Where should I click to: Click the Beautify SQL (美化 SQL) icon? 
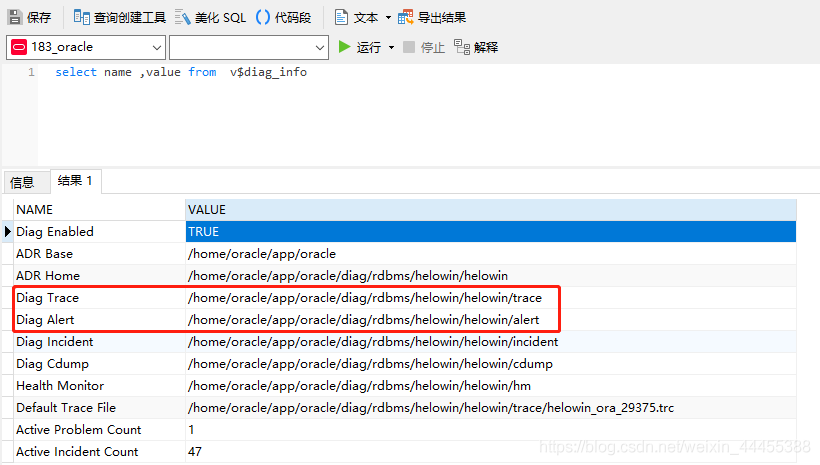(x=183, y=17)
